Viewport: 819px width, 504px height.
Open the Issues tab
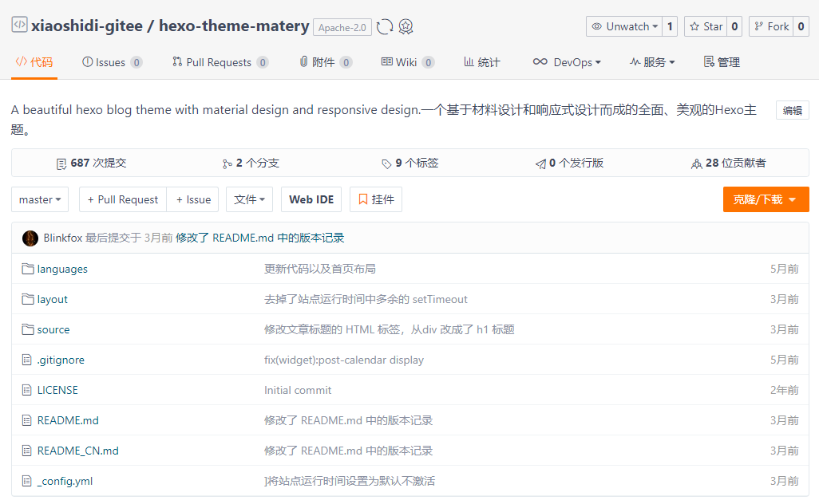coord(112,62)
